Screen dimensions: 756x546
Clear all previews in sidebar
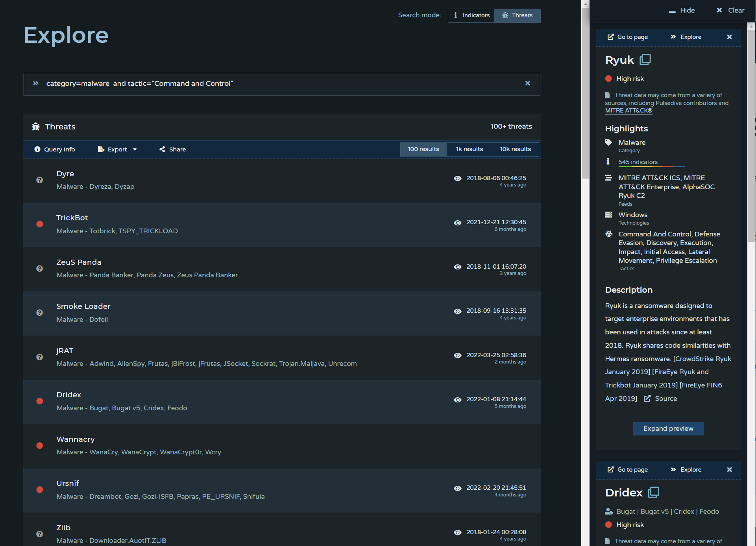(730, 11)
